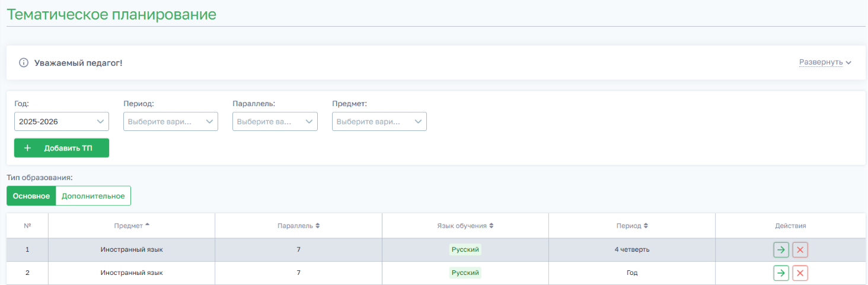Delete the Год plan with red cross
868x285 pixels.
[800, 273]
